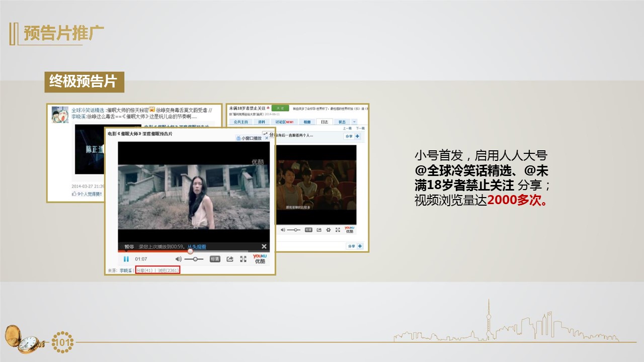
Task: Click slide heading 预告片推广
Action: 64,33
